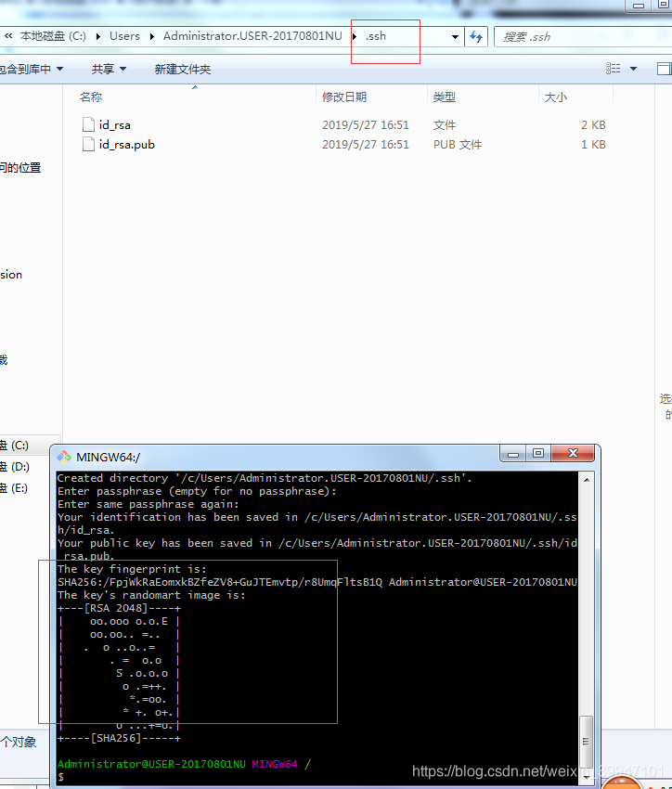The width and height of the screenshot is (672, 789).
Task: Close the MINGW64 terminal window
Action: click(573, 453)
